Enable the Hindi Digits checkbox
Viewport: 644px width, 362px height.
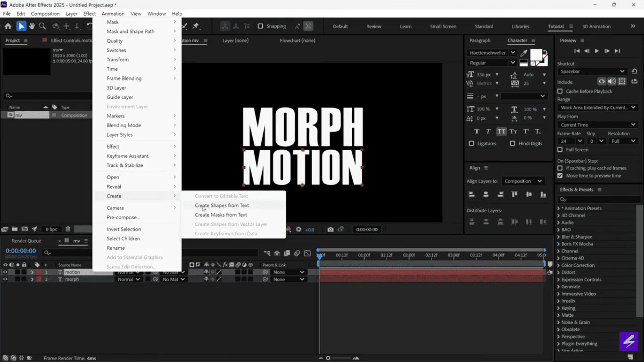pos(512,143)
